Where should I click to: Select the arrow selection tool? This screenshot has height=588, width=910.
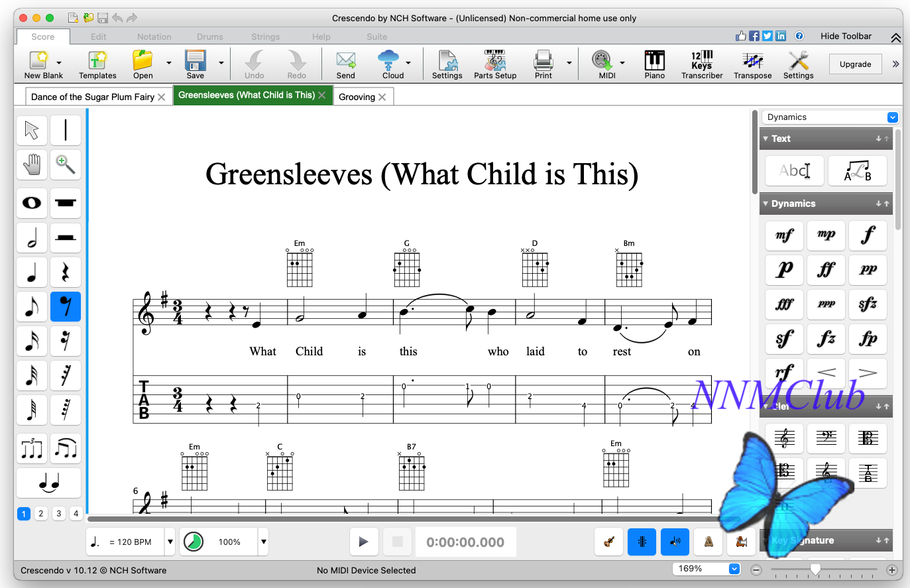coord(32,130)
